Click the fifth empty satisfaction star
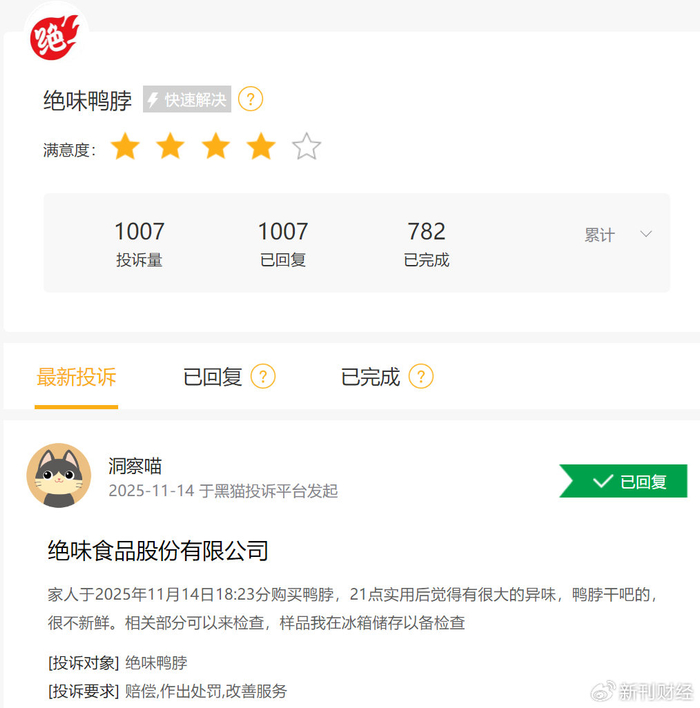This screenshot has width=700, height=708. [x=307, y=146]
